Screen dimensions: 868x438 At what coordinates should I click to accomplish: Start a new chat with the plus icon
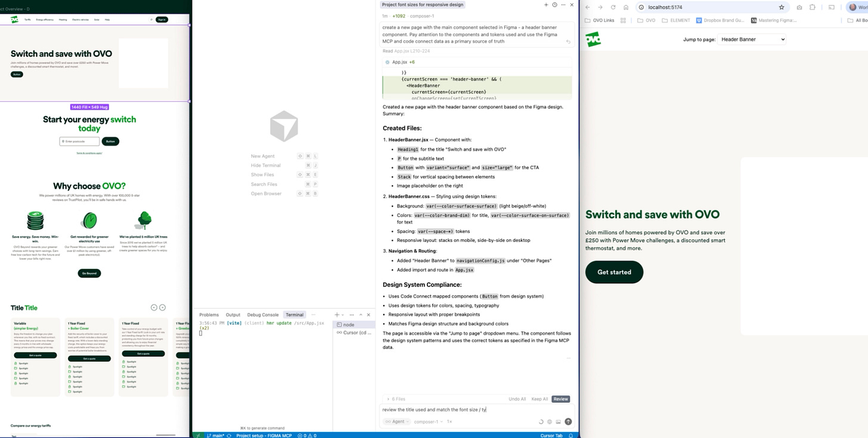(546, 5)
